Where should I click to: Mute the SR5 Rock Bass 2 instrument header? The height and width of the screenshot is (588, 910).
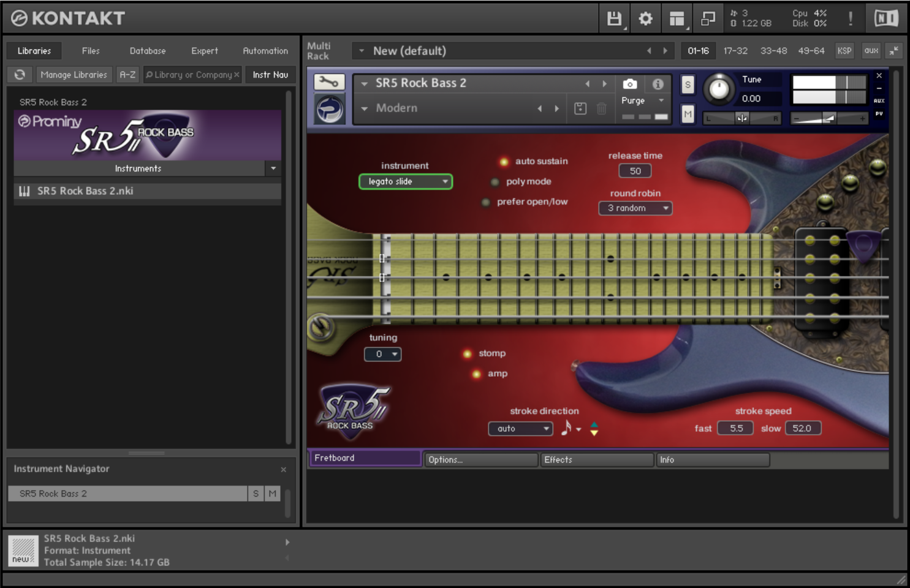[x=688, y=114]
